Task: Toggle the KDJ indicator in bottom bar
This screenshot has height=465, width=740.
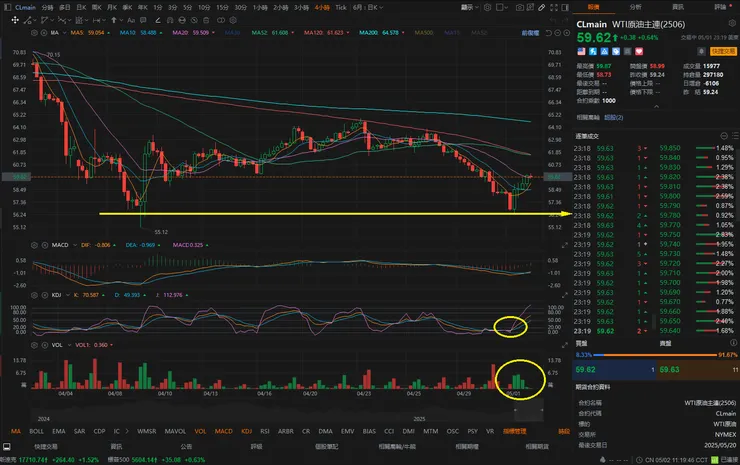Action: 247,431
